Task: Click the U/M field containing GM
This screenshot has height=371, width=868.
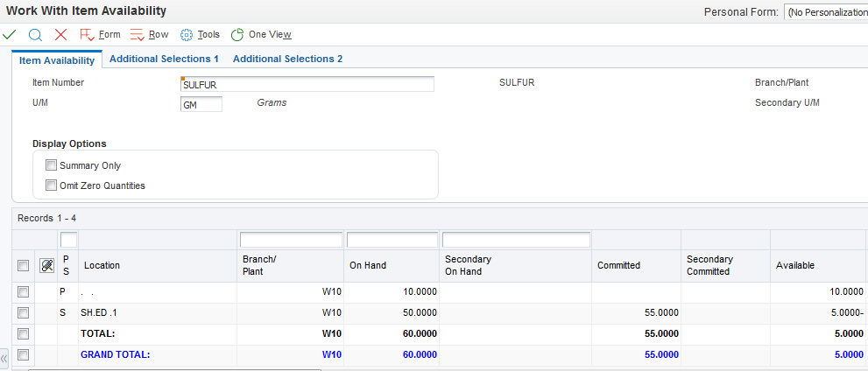Action: click(x=201, y=104)
